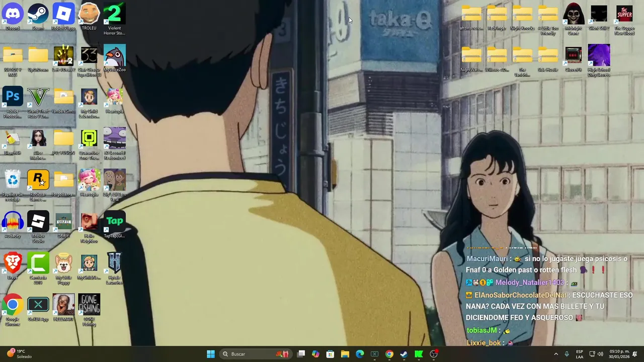Image resolution: width=644 pixels, height=362 pixels.
Task: Open the taskbar clock and calendar
Action: click(x=619, y=354)
